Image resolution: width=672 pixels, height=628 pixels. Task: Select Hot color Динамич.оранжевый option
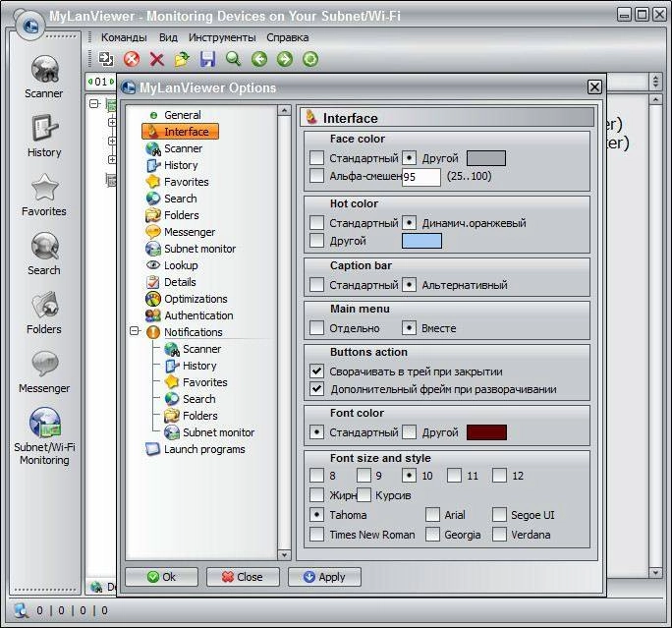(410, 222)
